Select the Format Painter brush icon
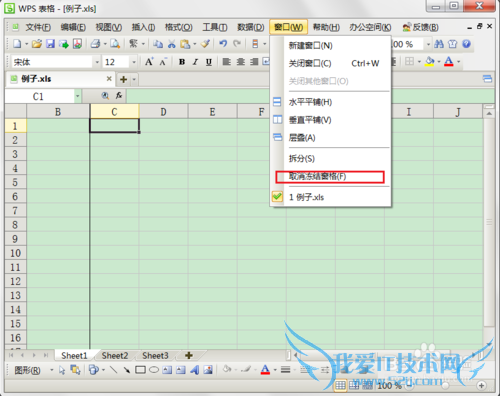The width and height of the screenshot is (500, 396). tap(206, 44)
